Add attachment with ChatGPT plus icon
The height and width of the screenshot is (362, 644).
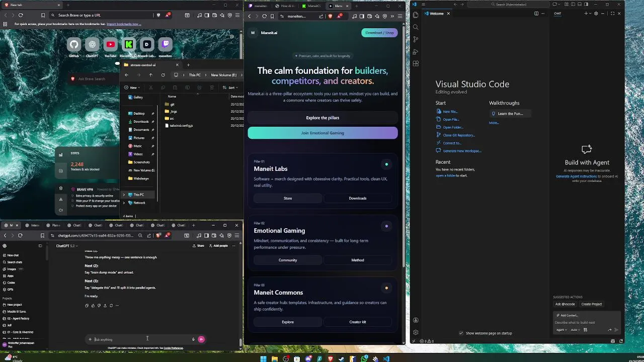(90, 339)
